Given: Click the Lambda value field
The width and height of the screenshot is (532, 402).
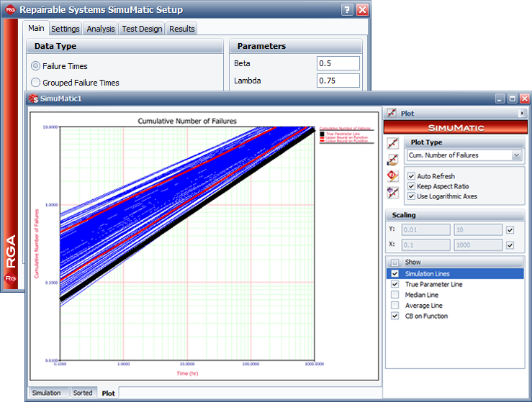Looking at the screenshot, I should click(338, 81).
